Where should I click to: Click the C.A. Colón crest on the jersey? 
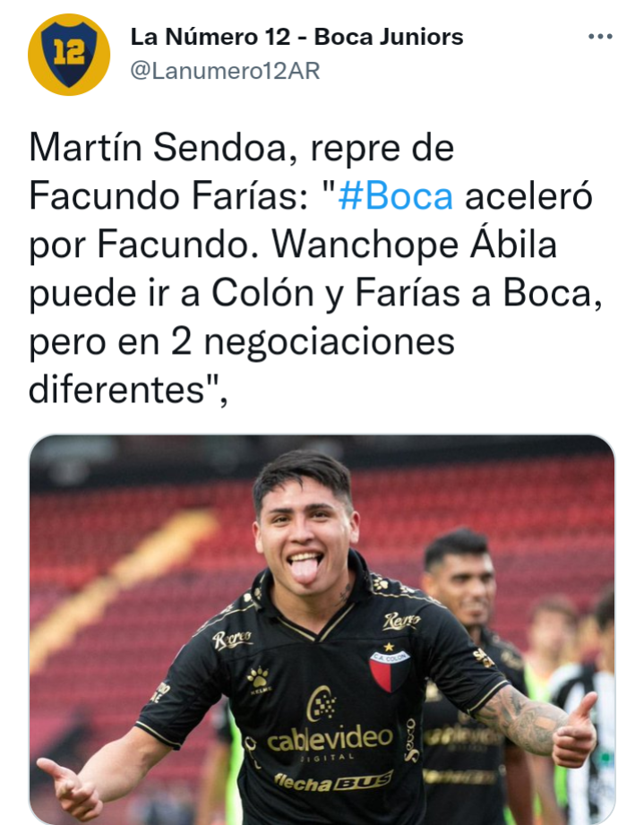390,667
